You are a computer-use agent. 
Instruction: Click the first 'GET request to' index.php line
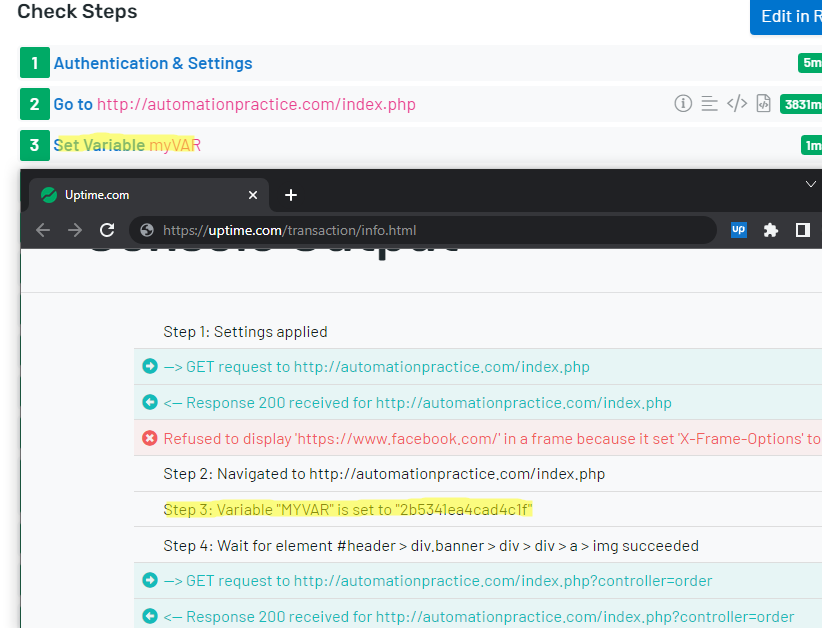coord(376,366)
